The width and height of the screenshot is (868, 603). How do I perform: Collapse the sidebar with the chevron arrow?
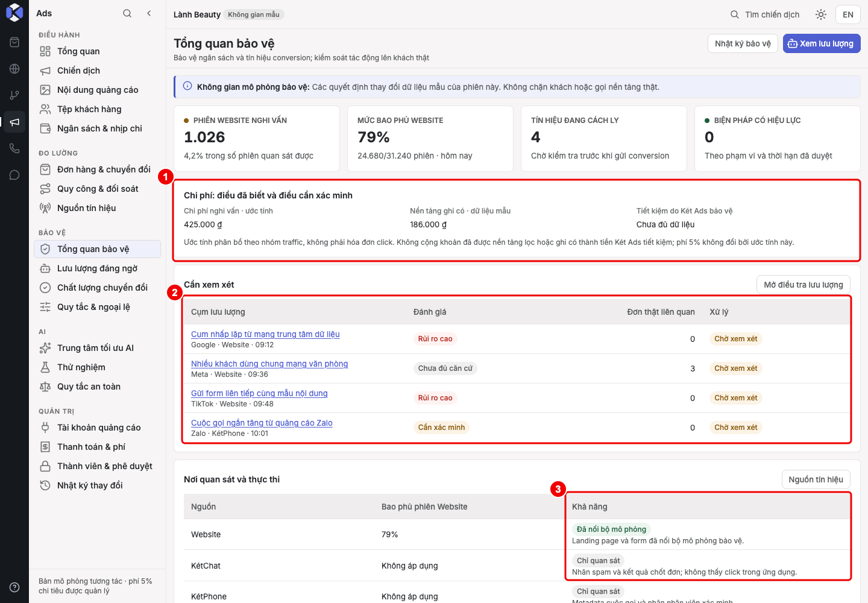149,13
